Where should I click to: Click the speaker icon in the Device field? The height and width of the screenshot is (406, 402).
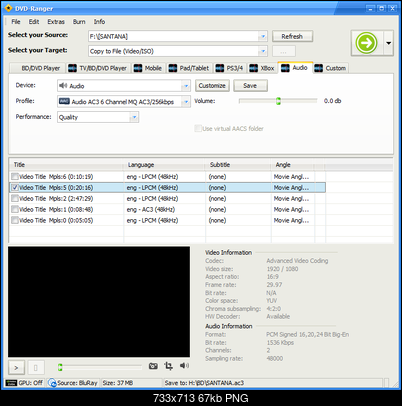coord(63,86)
